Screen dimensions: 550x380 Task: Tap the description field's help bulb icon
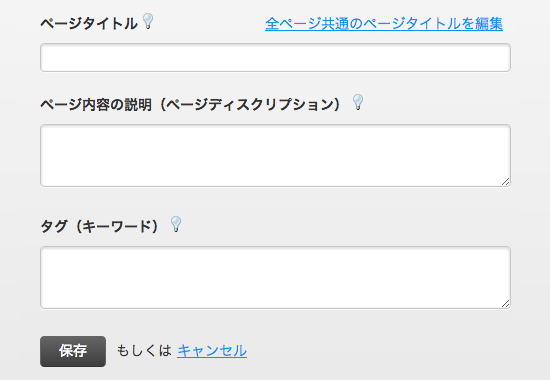point(358,102)
